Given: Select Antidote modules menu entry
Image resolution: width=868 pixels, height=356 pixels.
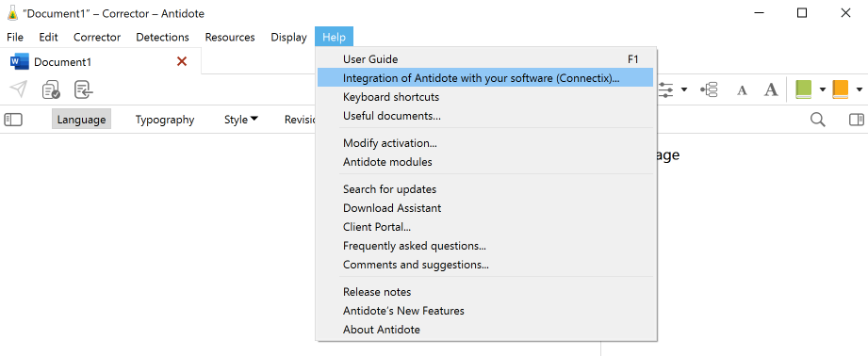Looking at the screenshot, I should [x=485, y=161].
